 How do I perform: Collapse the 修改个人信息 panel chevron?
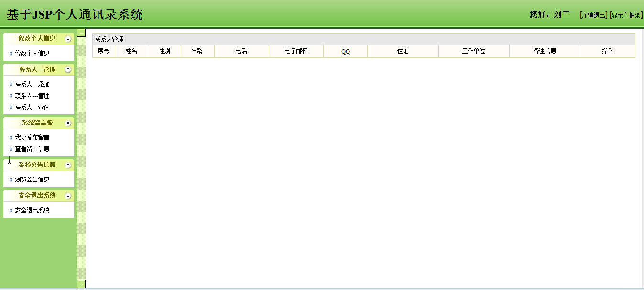[68, 39]
